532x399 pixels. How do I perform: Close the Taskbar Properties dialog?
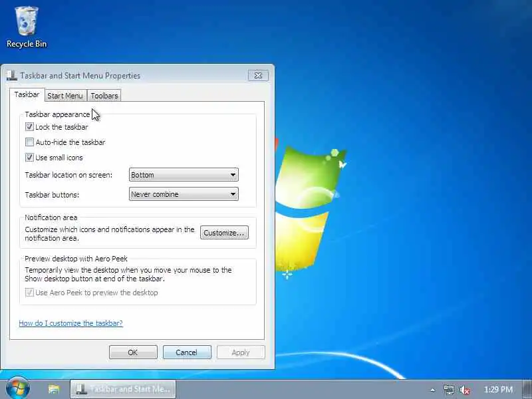click(x=258, y=75)
